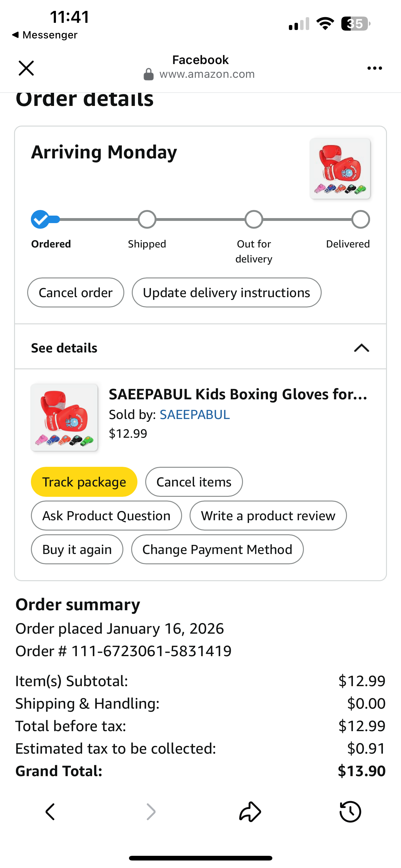Open the SAEEPABUL seller link
Viewport: 401px width, 868px height.
[x=195, y=414]
